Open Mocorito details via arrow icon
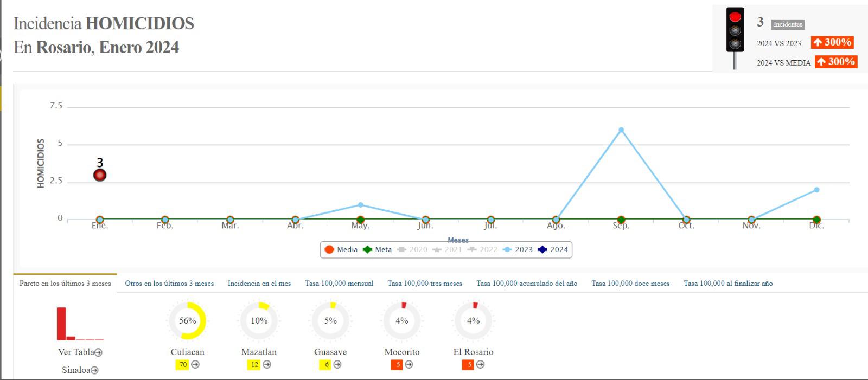This screenshot has width=868, height=380. coord(409,365)
